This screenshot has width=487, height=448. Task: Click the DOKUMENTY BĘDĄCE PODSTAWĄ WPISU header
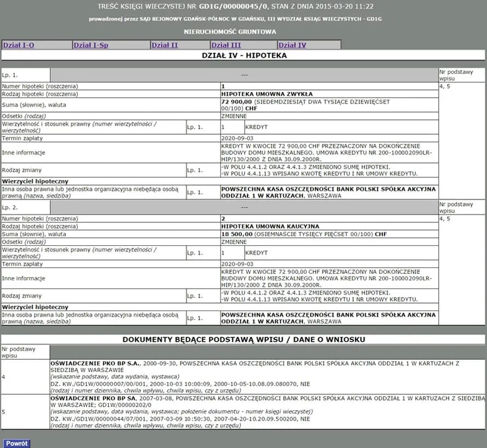pos(243,340)
